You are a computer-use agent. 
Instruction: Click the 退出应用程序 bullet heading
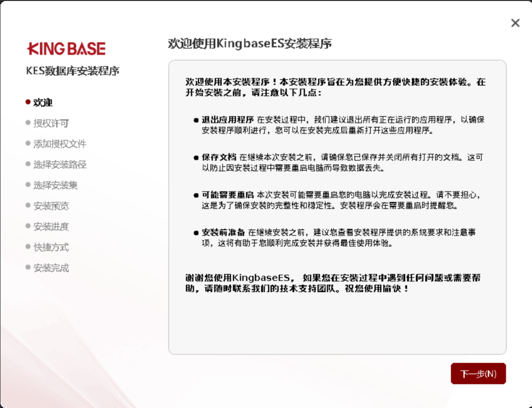click(x=228, y=120)
